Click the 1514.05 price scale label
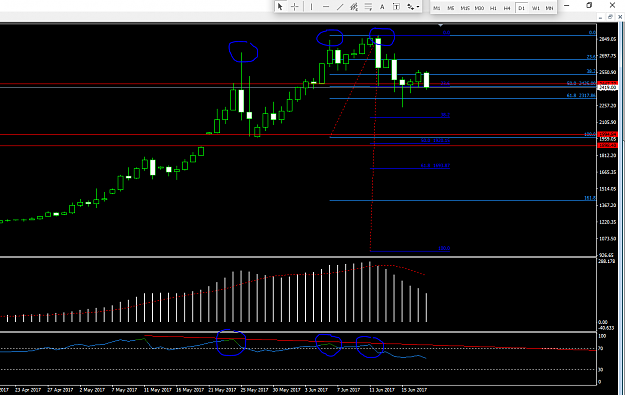Viewport: 625px width, 395px height. pos(607,189)
